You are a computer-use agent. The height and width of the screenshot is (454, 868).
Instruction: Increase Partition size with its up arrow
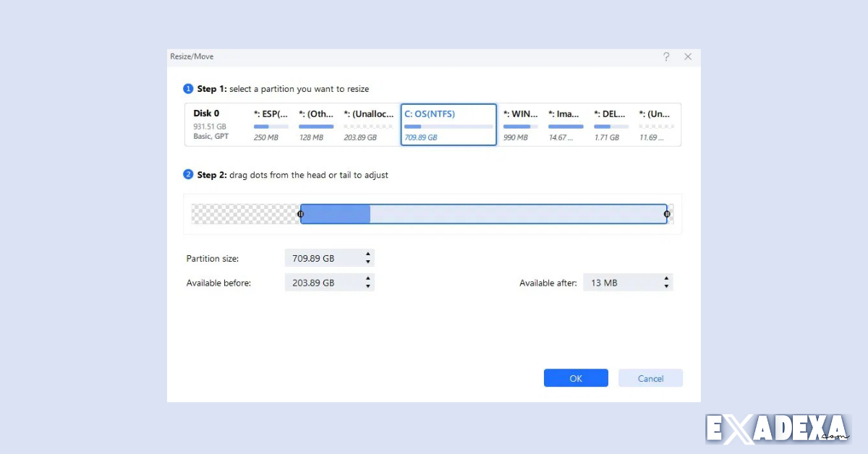click(368, 254)
